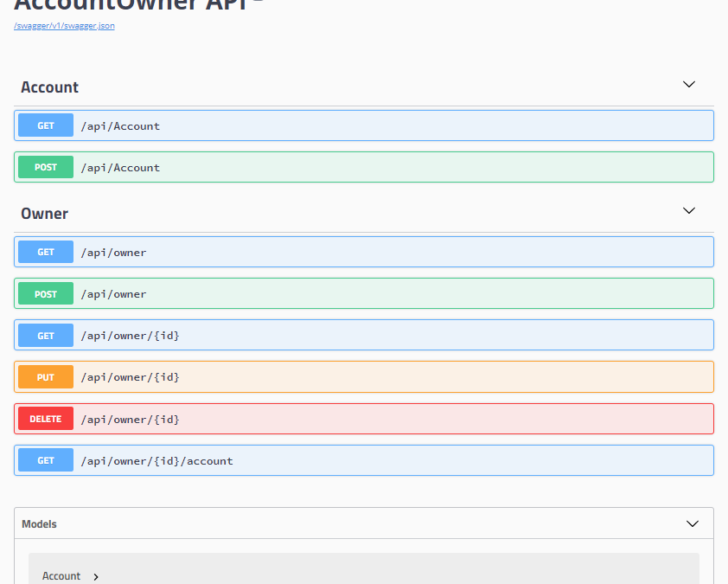Expand the GET /api/owner/{id} endpoint path
Image resolution: width=728 pixels, height=584 pixels.
pos(131,336)
